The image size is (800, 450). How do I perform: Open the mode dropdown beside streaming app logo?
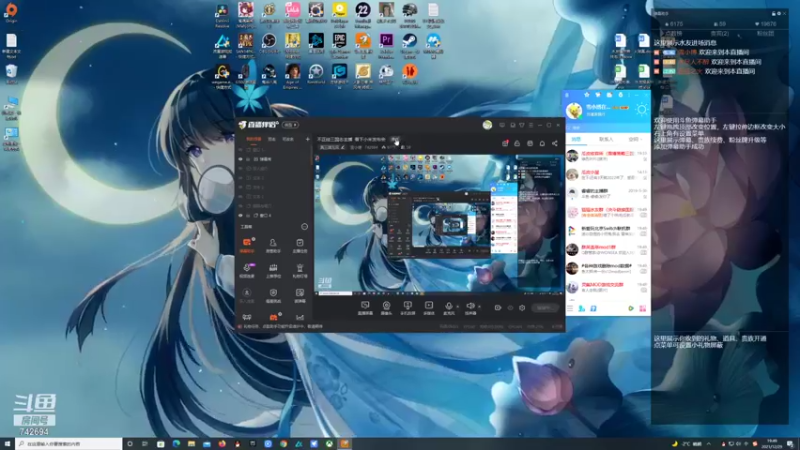coord(290,125)
